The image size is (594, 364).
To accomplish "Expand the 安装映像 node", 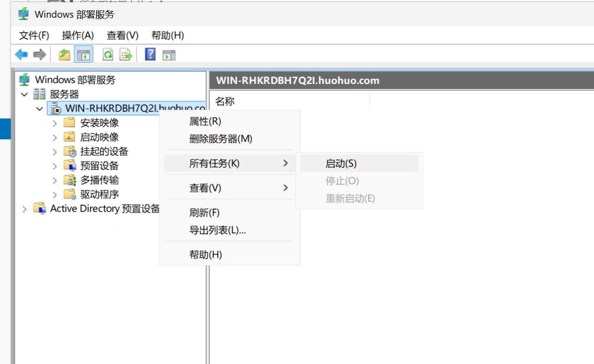I will 55,123.
